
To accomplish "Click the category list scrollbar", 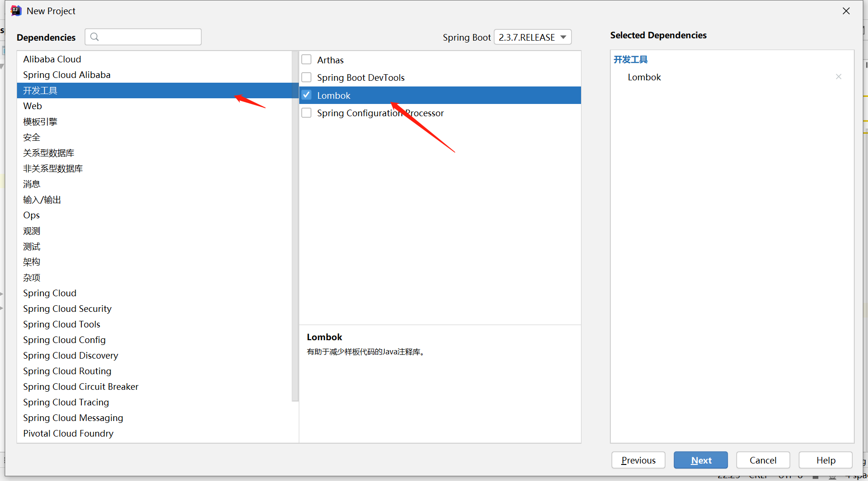I will click(295, 226).
